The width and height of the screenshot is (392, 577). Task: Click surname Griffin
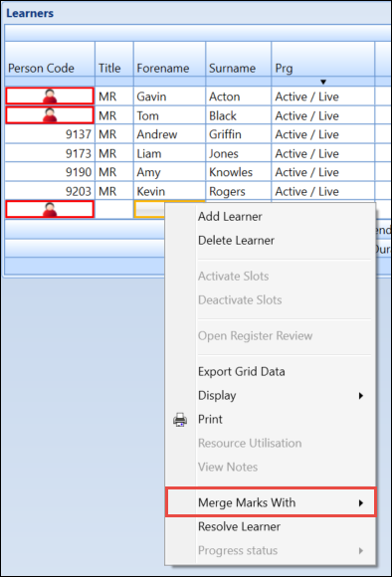225,134
